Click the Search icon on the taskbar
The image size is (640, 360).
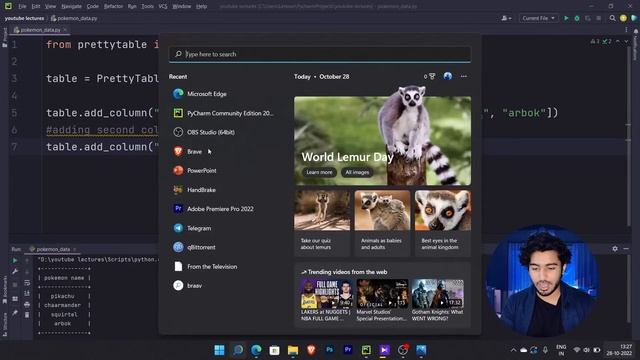[x=238, y=350]
